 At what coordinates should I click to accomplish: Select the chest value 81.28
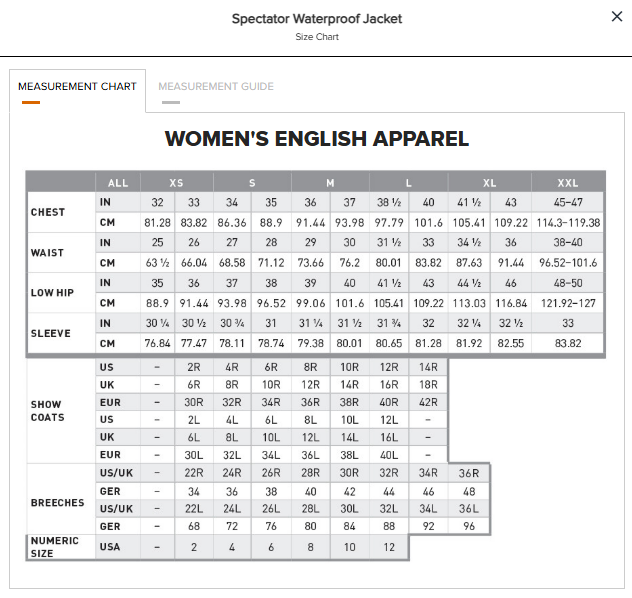(157, 222)
